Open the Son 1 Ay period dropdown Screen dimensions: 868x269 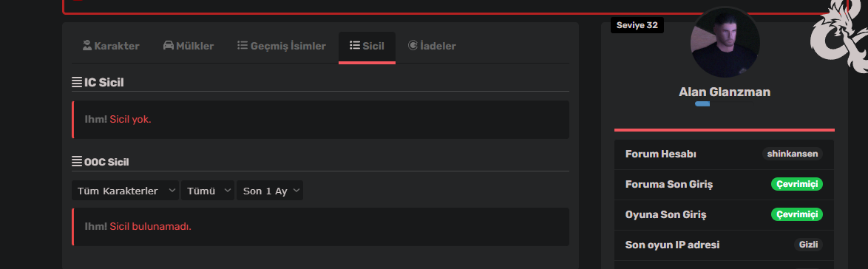click(x=270, y=191)
